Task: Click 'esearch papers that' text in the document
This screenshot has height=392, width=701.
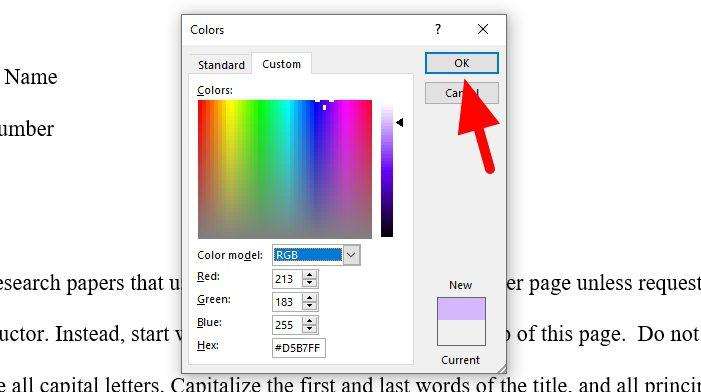Action: click(x=82, y=283)
